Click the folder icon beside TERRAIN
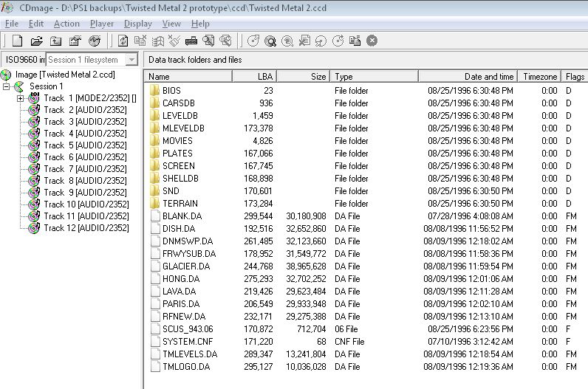Screen dimensions: 588x389 coord(154,204)
